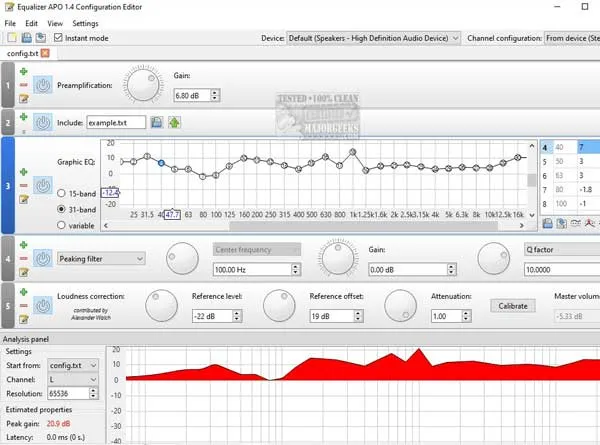Open the Device dropdown
This screenshot has height=445, width=600.
click(x=373, y=38)
